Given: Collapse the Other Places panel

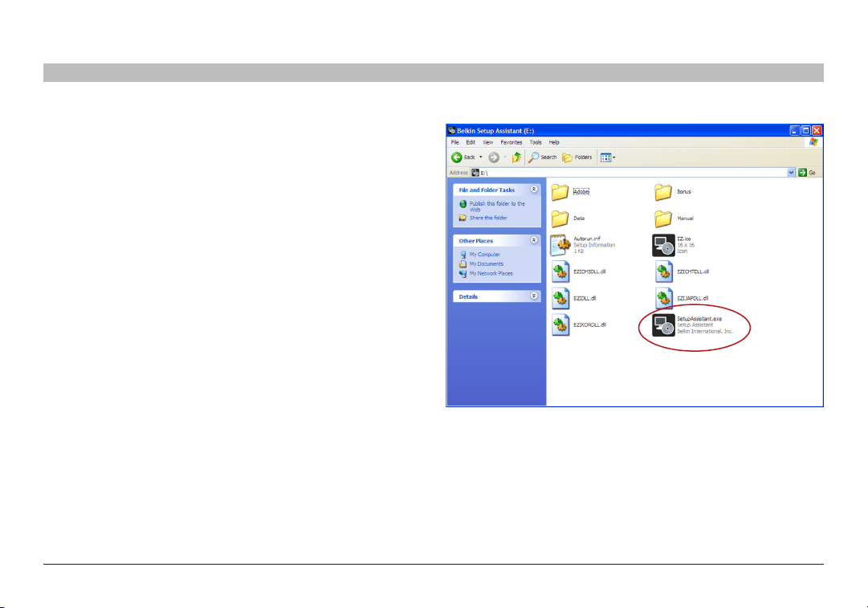Looking at the screenshot, I should pos(534,240).
